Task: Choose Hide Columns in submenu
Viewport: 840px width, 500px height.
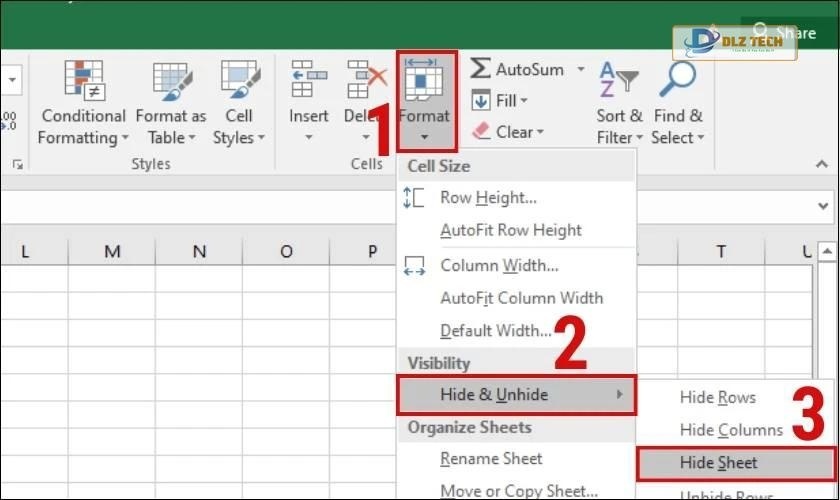Action: tap(731, 430)
